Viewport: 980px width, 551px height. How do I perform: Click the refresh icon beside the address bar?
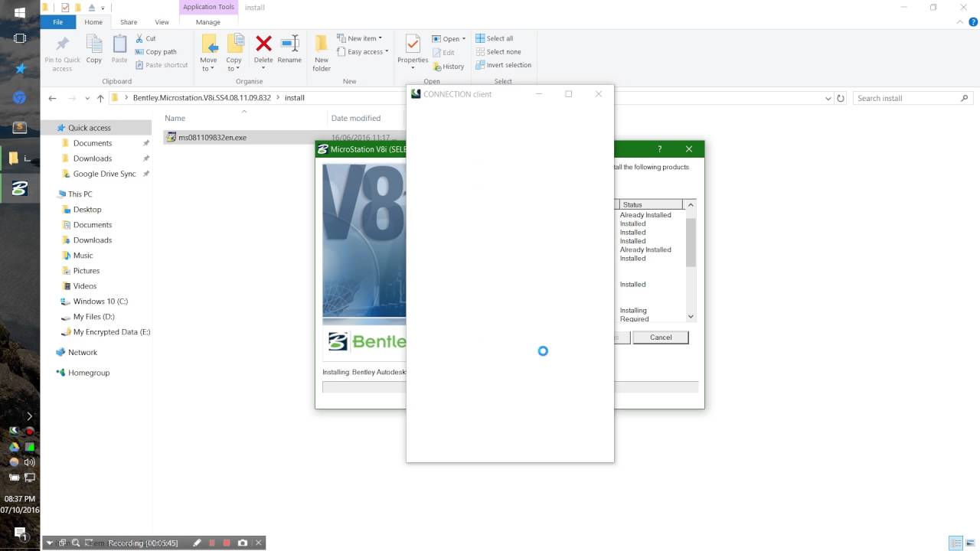pyautogui.click(x=841, y=98)
